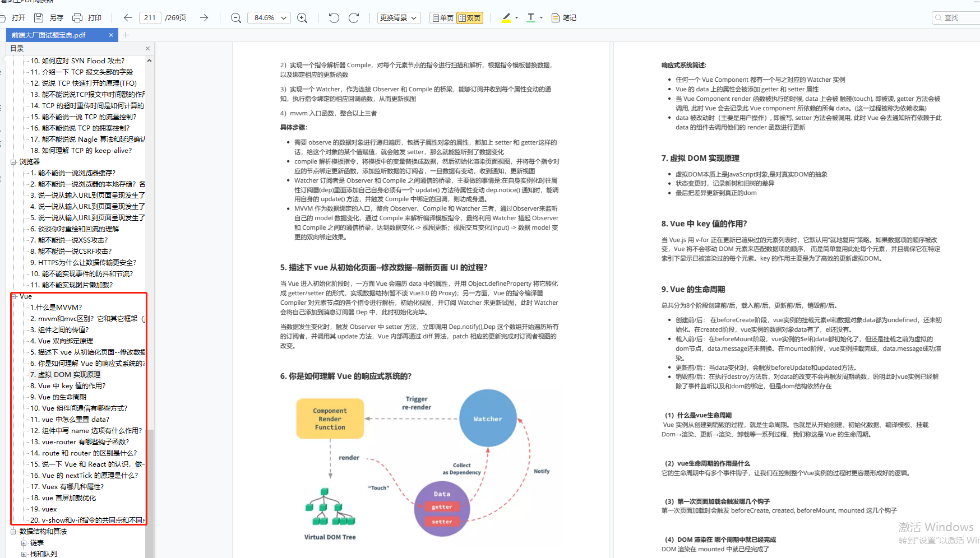Open outline item 10. Vue 组件间通信有哪些方式?

pyautogui.click(x=79, y=408)
